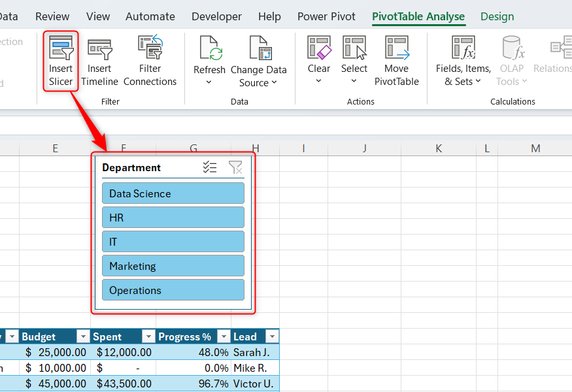This screenshot has width=572, height=392.
Task: Filter slicer by Marketing
Action: pos(173,266)
